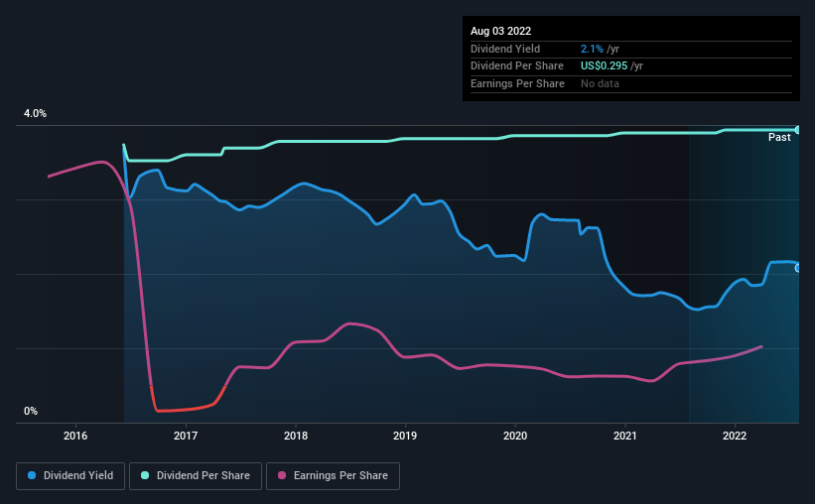Click the teal Dividend Per Share legend dot
815x504 pixels.
(x=145, y=475)
